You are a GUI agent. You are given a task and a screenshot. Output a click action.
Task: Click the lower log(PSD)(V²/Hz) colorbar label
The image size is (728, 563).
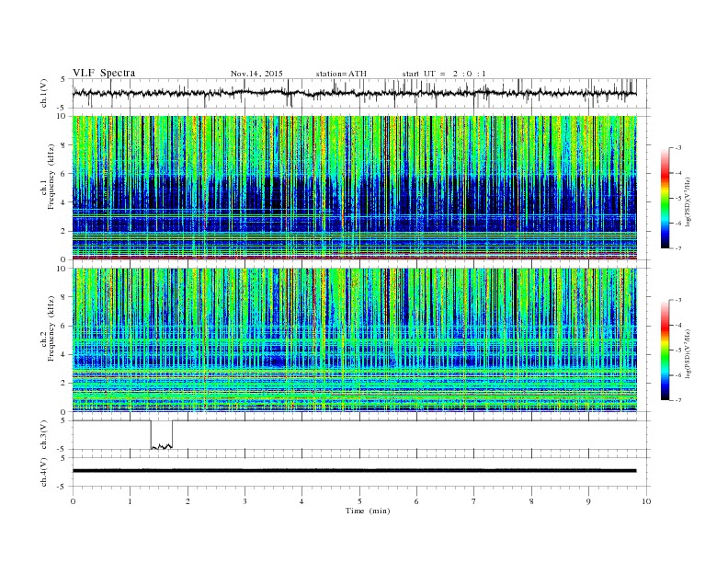point(688,352)
